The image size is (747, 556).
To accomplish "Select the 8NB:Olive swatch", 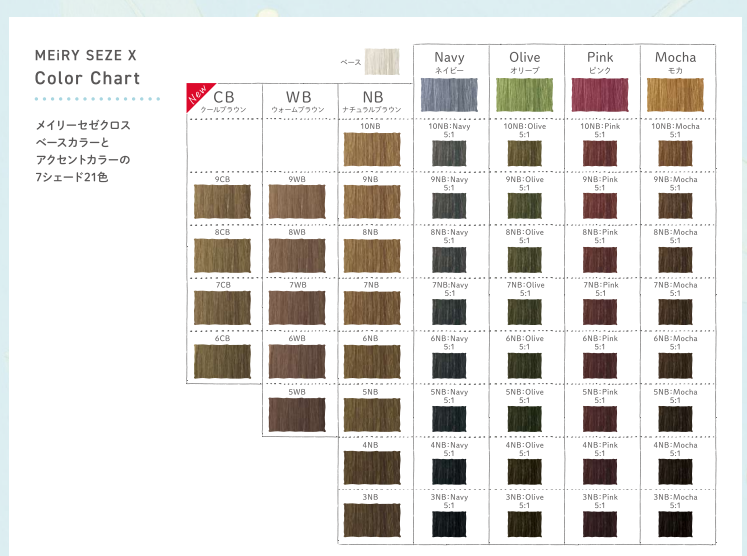I will click(525, 259).
